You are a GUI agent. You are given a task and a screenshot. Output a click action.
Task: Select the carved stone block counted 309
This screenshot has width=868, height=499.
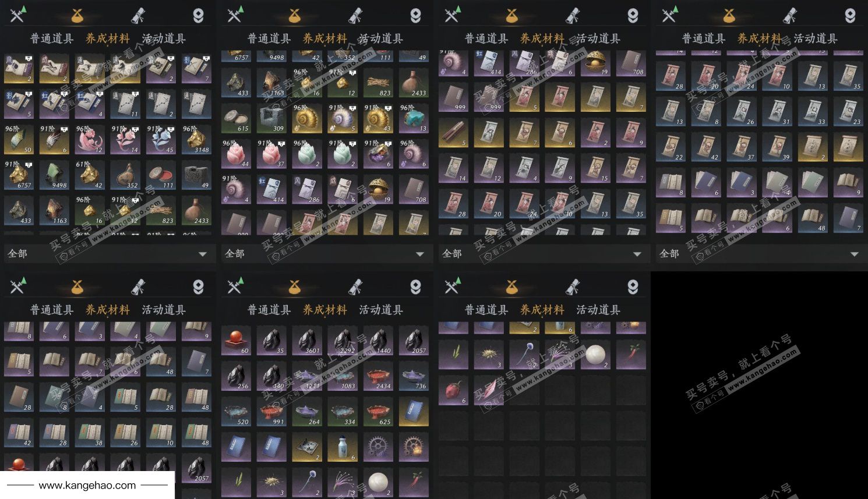pyautogui.click(x=271, y=119)
